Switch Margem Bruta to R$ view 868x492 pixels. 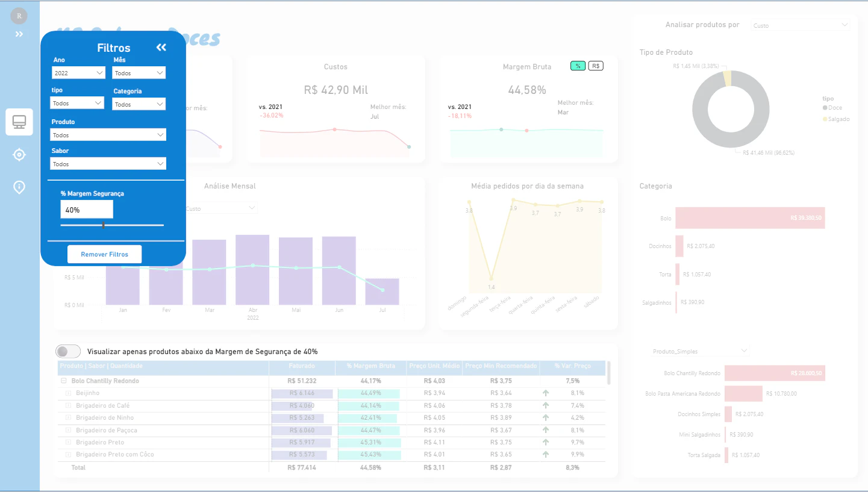click(x=596, y=66)
